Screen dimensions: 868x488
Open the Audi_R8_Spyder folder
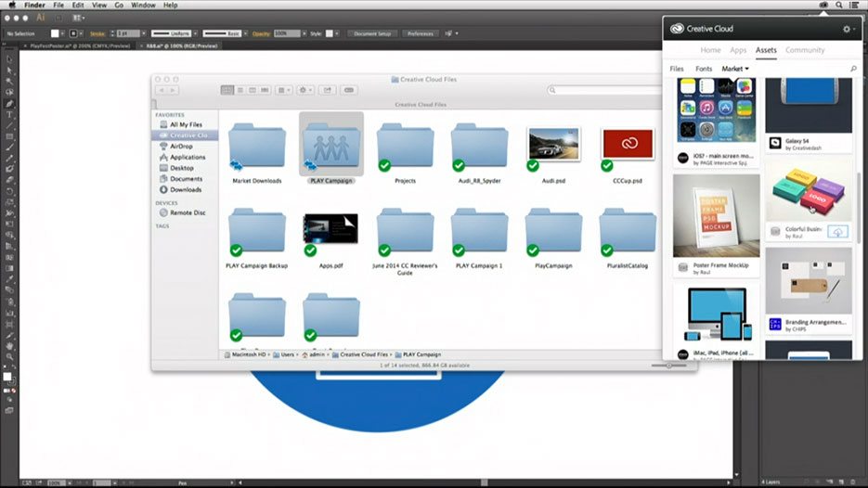[479, 146]
